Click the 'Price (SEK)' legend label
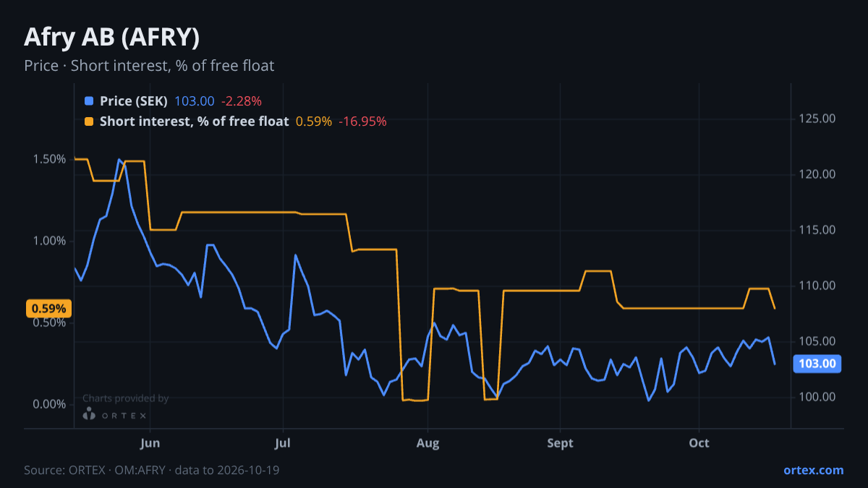The image size is (868, 488). point(134,101)
